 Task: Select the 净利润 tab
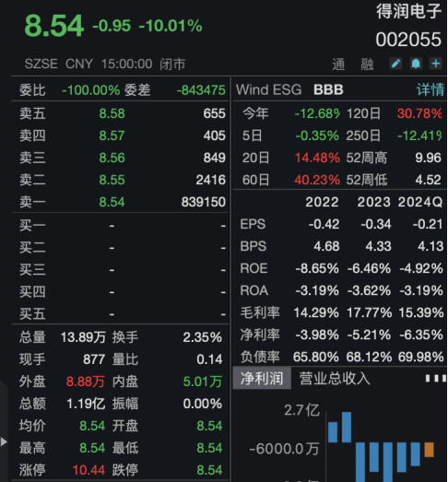(262, 378)
